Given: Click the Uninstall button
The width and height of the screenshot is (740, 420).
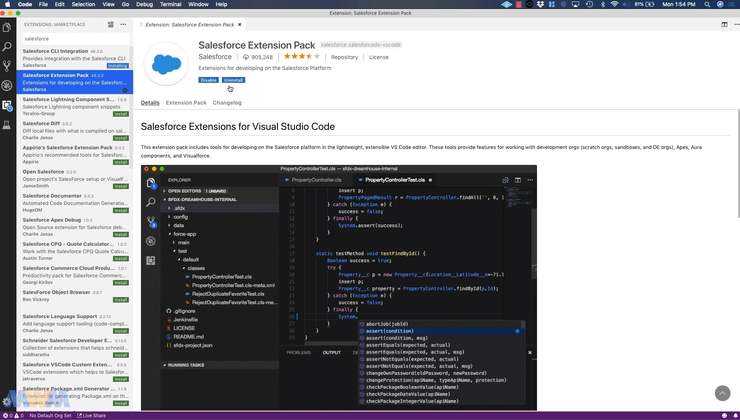Looking at the screenshot, I should (234, 80).
